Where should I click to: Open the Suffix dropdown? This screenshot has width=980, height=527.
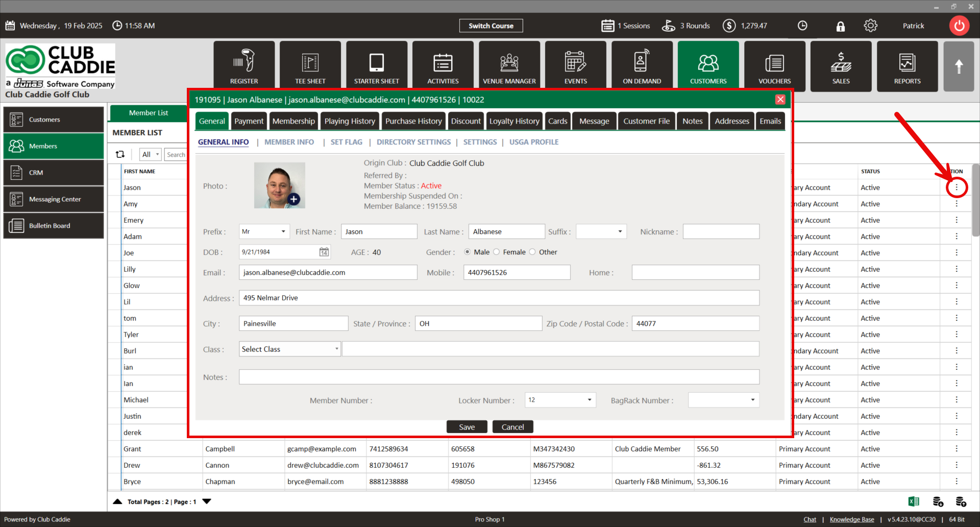601,231
